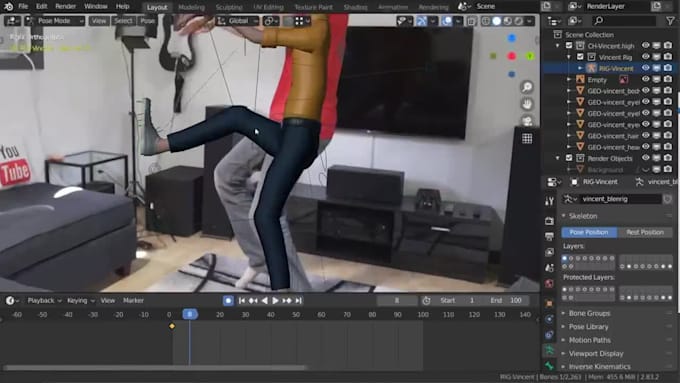Click the keyframe diamond on the timeline
The height and width of the screenshot is (383, 680).
pos(172,326)
